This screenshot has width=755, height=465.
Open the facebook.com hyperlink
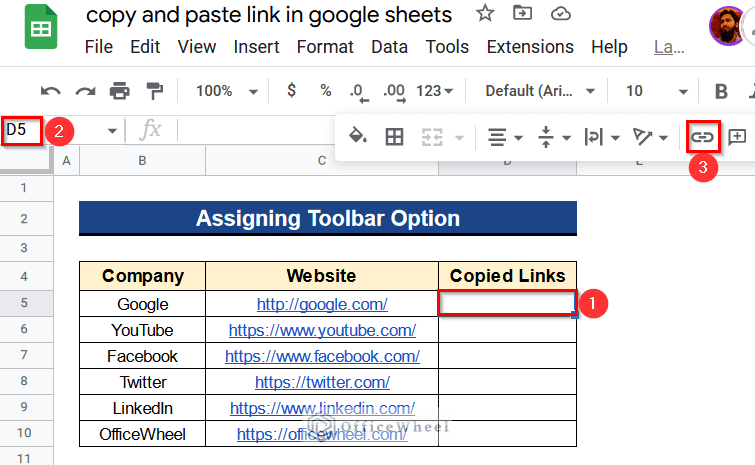coord(322,356)
